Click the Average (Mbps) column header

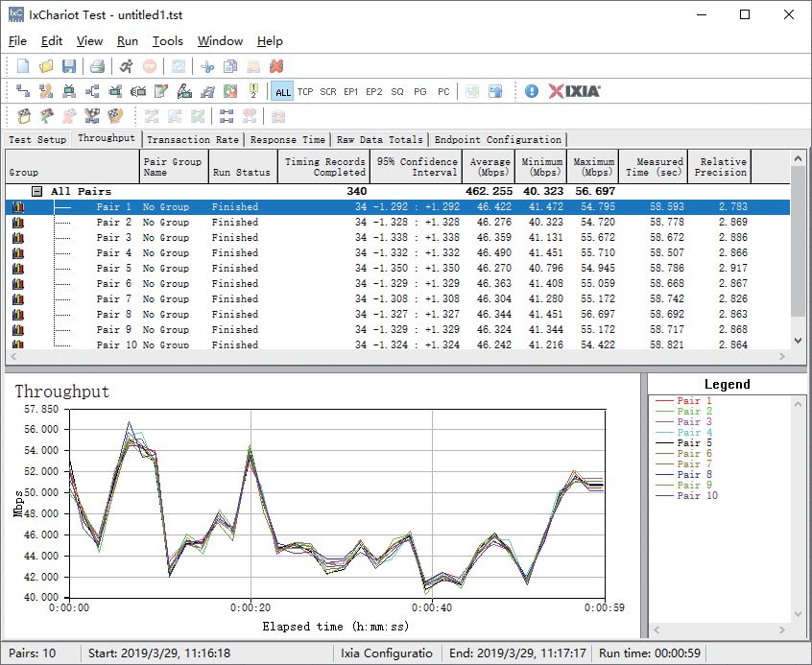click(x=489, y=167)
